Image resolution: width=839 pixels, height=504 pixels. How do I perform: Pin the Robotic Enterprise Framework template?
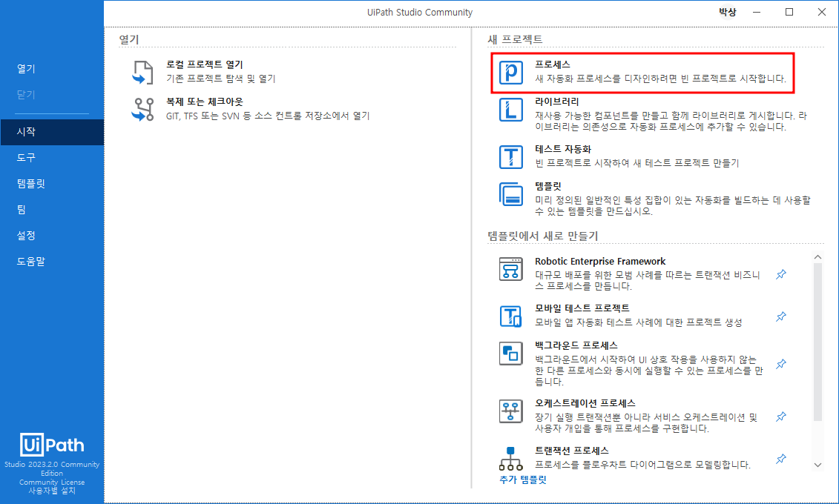point(781,274)
